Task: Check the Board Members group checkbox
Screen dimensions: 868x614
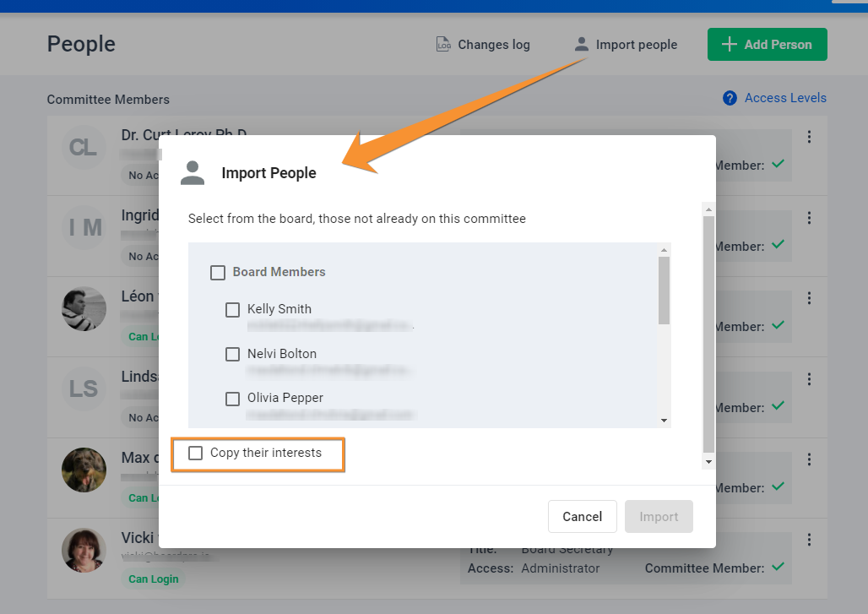Action: (218, 273)
